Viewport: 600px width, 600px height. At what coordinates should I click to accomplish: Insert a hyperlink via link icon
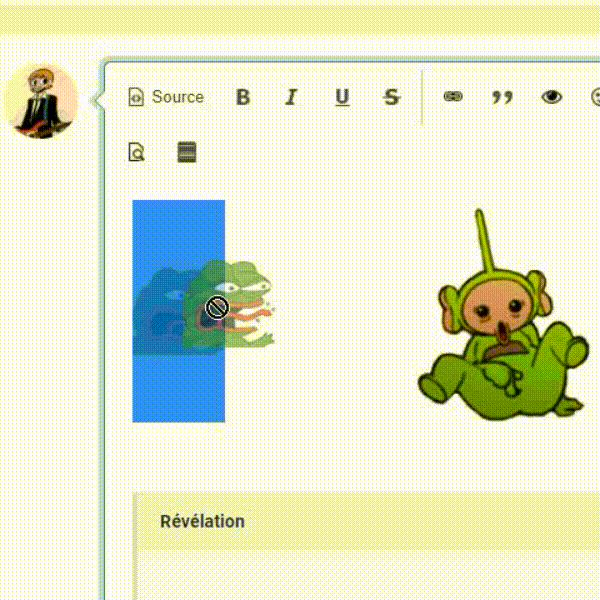pyautogui.click(x=453, y=97)
